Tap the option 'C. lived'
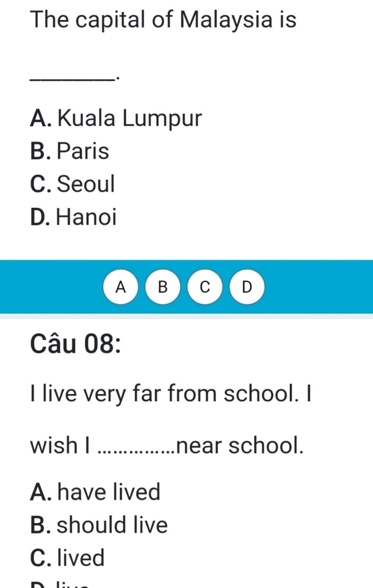 point(67,558)
